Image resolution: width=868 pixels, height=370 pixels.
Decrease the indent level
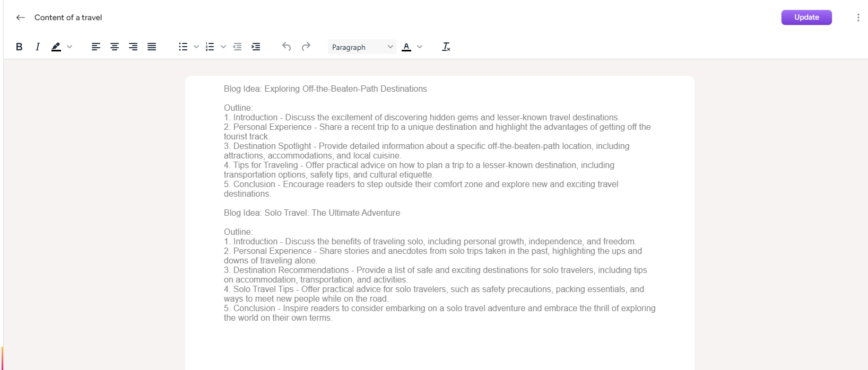237,47
